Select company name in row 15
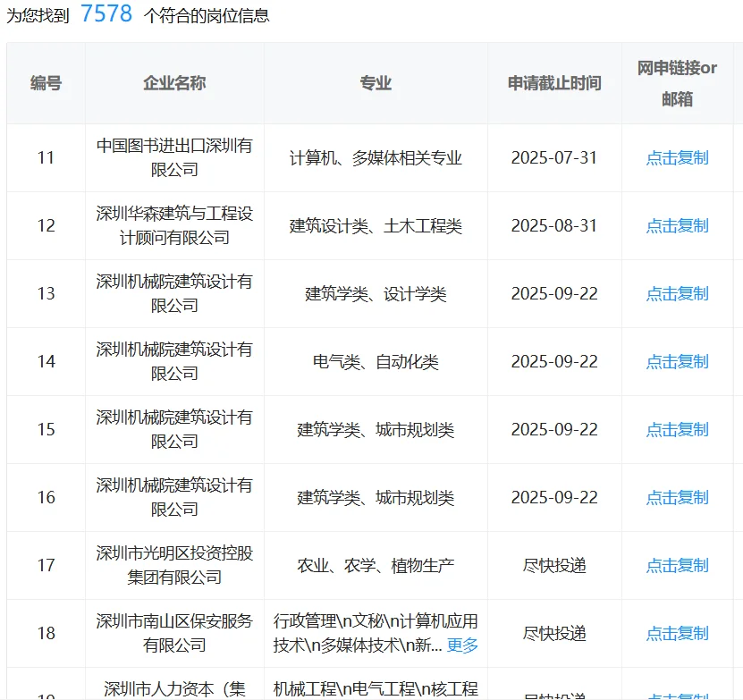743x700 pixels. coord(174,429)
